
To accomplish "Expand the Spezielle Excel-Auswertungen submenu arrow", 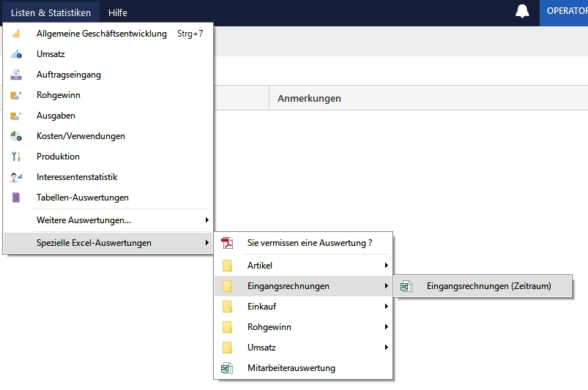I will pyautogui.click(x=206, y=243).
